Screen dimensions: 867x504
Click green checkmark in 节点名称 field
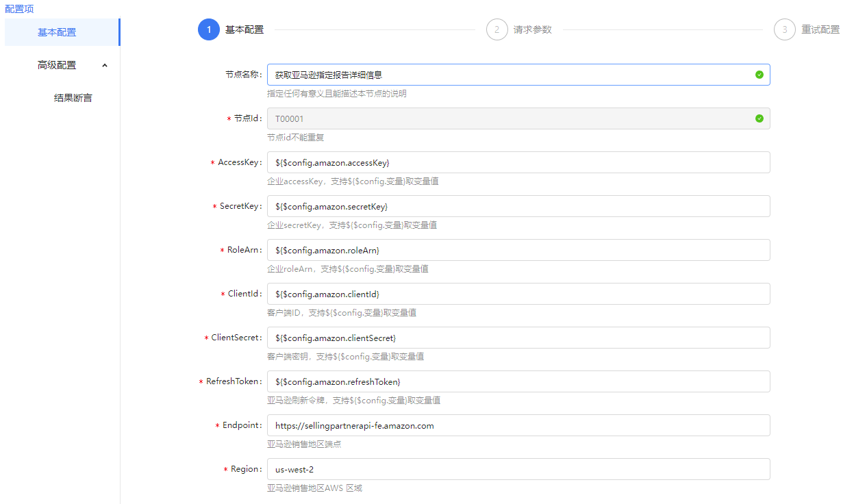click(759, 75)
